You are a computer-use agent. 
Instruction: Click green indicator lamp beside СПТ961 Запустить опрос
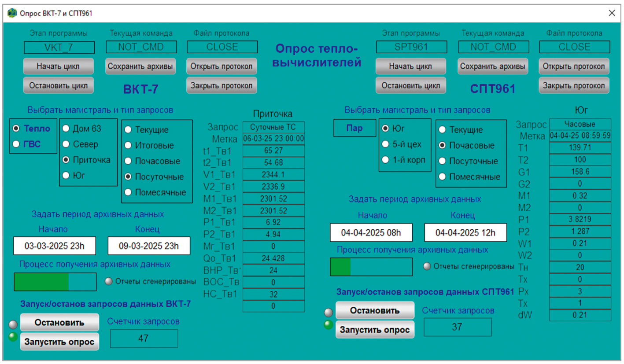[x=329, y=325]
